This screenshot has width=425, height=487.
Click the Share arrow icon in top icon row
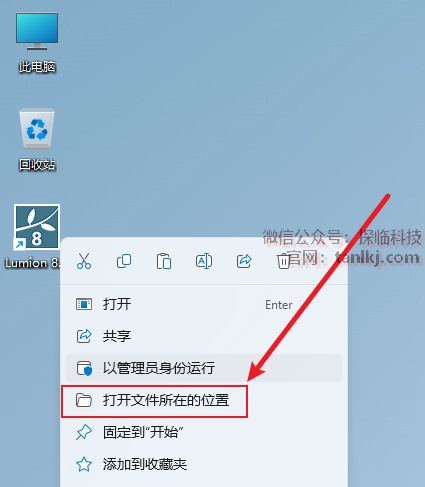coord(244,261)
